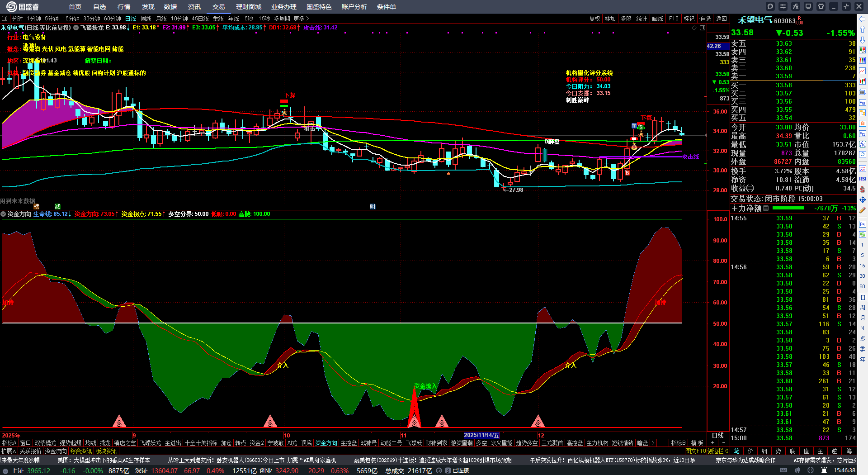Open the 行情 menu
The image size is (868, 475).
(x=124, y=7)
